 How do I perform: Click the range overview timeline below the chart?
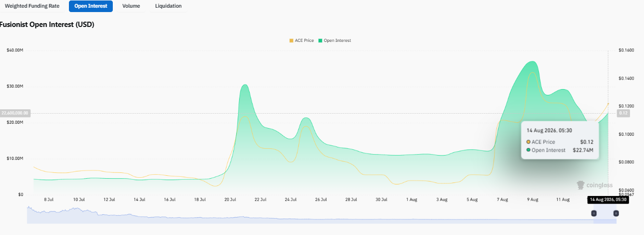pos(322,214)
